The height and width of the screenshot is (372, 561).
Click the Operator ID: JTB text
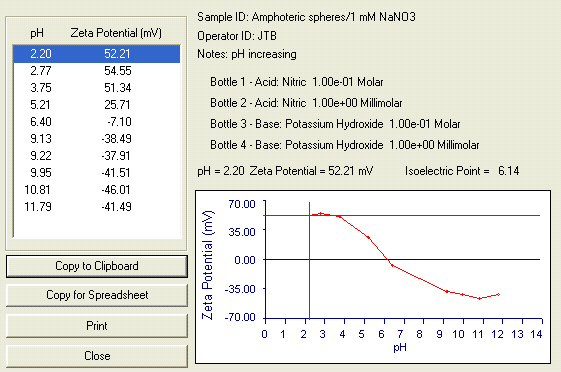pyautogui.click(x=237, y=36)
